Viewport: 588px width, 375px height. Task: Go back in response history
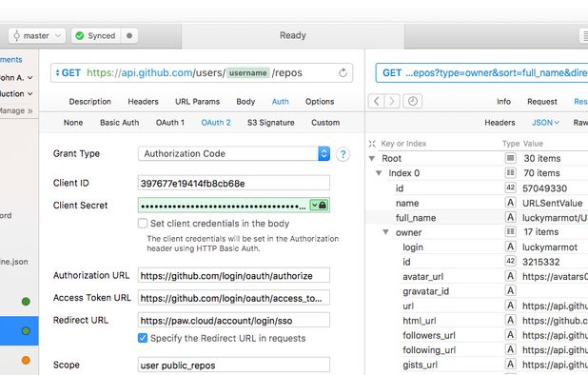pos(377,101)
